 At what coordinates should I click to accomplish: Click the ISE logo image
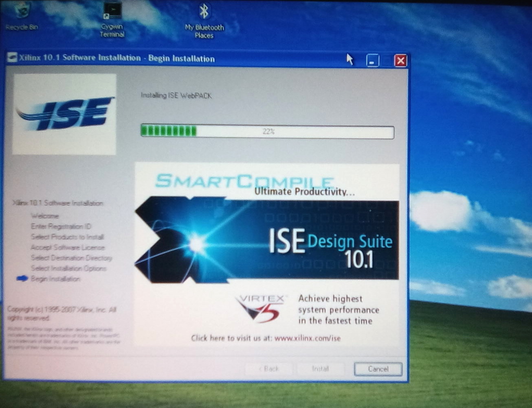64,114
